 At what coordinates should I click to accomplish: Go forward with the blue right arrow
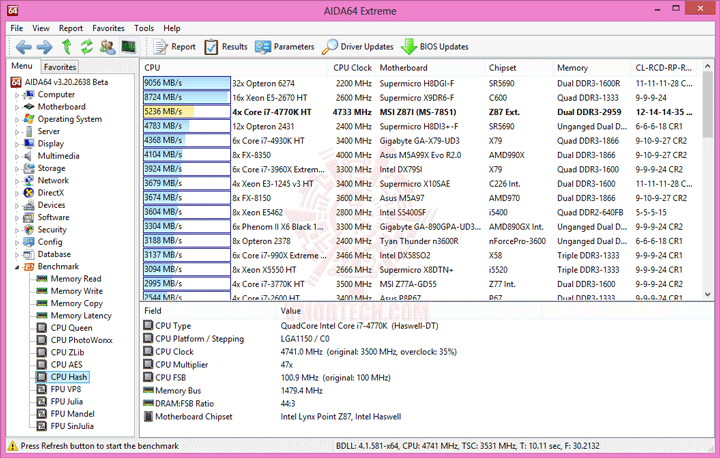click(x=45, y=47)
